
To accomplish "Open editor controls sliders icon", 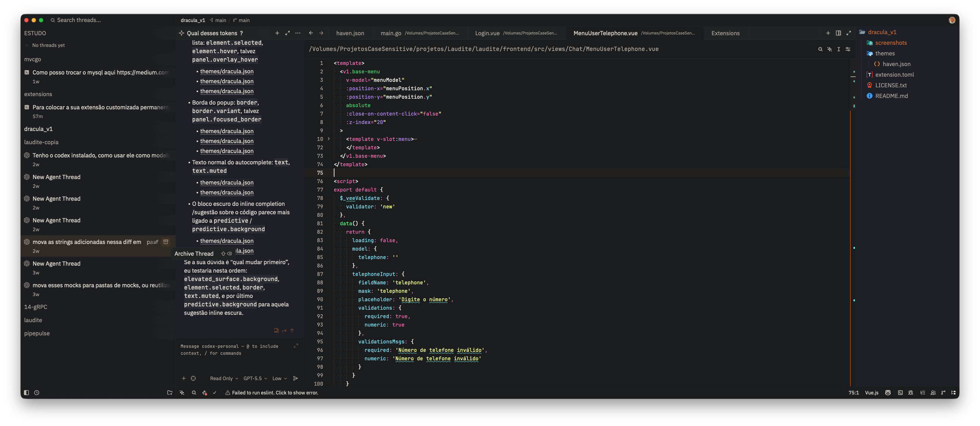I will coord(848,49).
